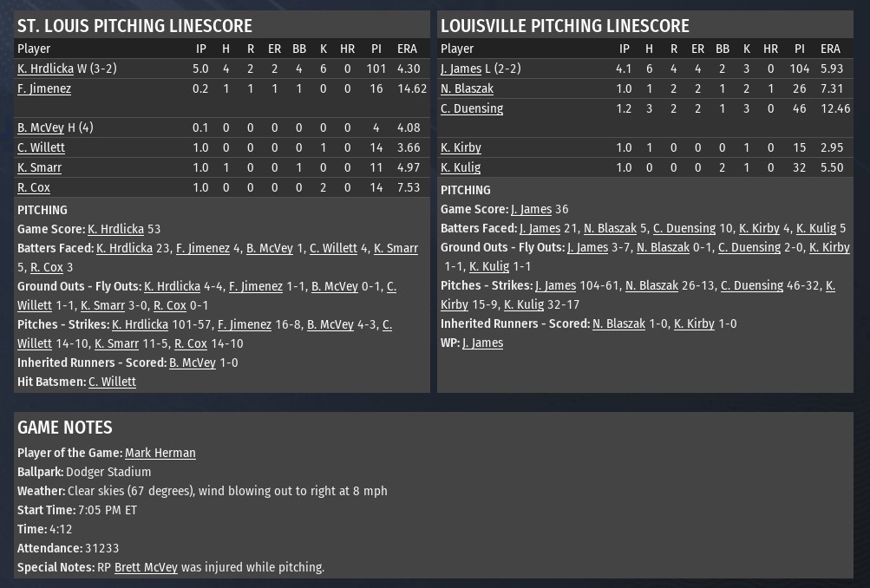Viewport: 870px width, 588px height.
Task: Click Brett McVey in Special Notes
Action: tap(146, 567)
